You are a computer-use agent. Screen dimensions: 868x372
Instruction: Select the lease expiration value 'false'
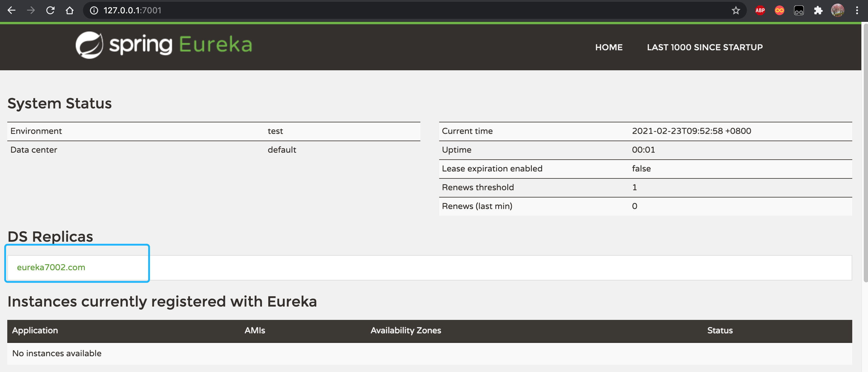[x=641, y=168]
